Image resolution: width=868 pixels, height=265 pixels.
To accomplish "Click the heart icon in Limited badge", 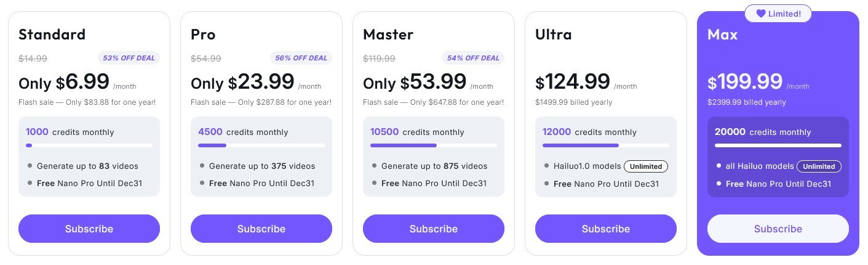I will 760,14.
